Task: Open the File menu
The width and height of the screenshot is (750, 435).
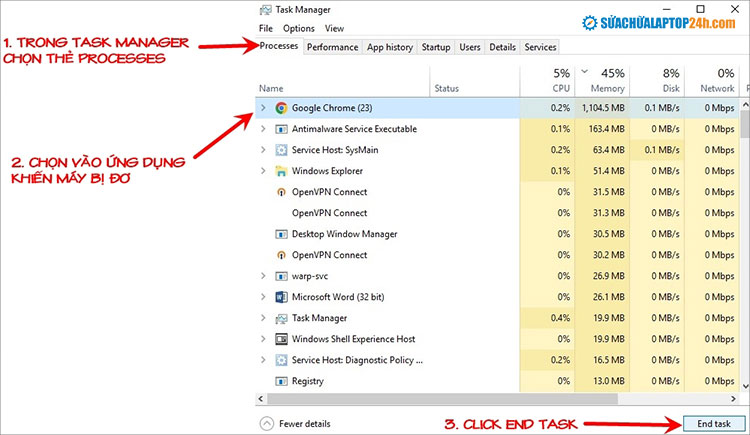Action: 265,28
